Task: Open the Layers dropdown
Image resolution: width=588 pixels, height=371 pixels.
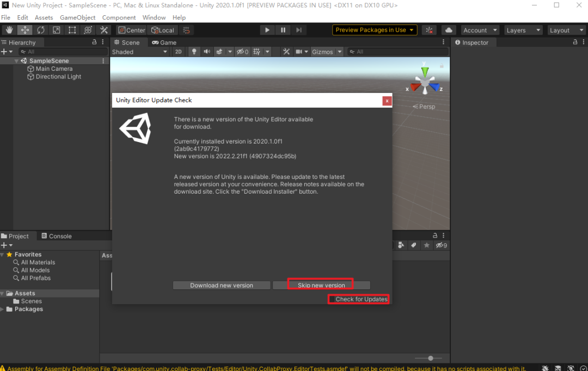Action: click(x=523, y=30)
